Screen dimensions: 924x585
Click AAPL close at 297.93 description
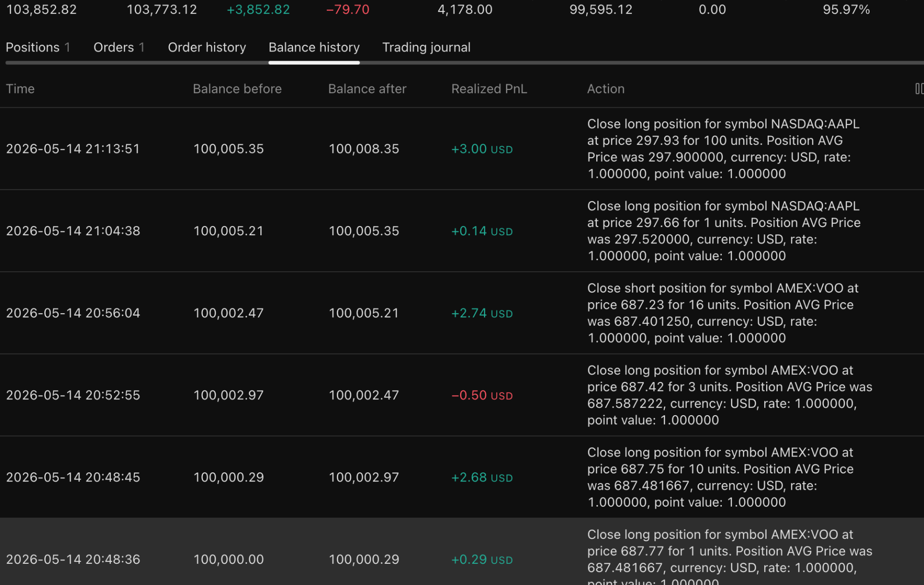(x=723, y=149)
